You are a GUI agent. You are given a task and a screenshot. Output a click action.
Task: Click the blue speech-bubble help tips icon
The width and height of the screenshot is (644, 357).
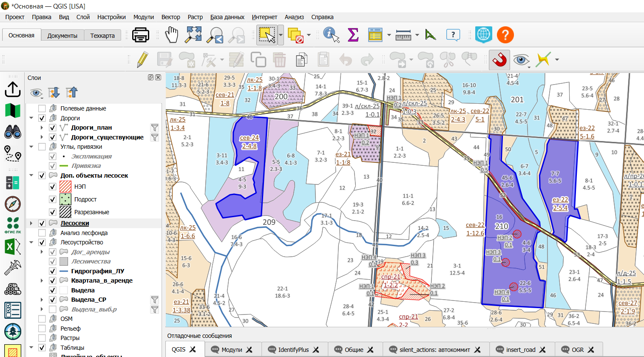pyautogui.click(x=453, y=35)
